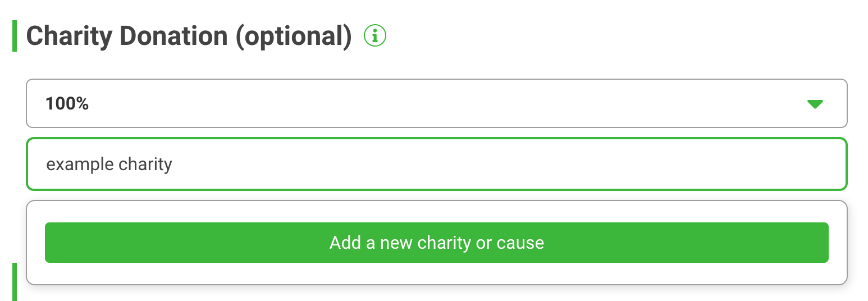Select the Charity Donation (optional) heading text
The height and width of the screenshot is (301, 868).
coord(189,37)
